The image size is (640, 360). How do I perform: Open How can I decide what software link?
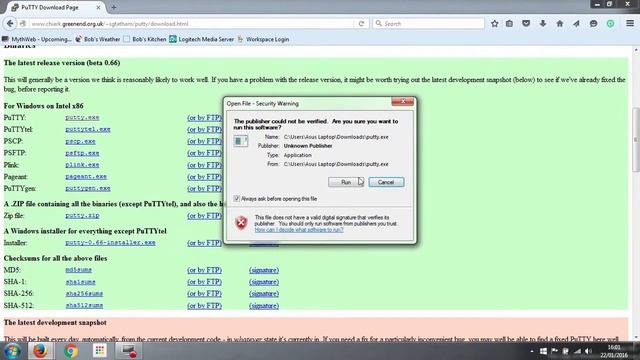pos(299,230)
